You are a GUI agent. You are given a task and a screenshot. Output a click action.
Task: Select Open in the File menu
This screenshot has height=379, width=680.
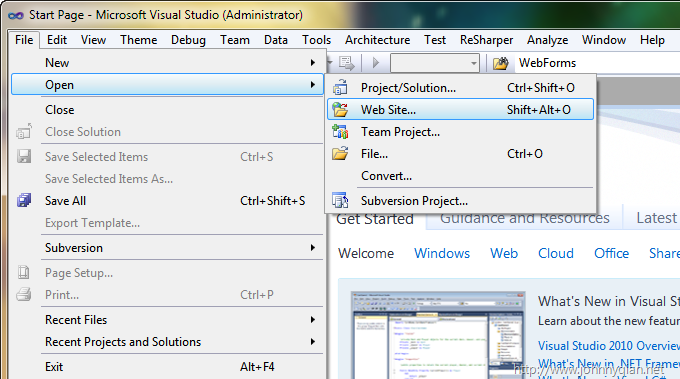point(167,85)
